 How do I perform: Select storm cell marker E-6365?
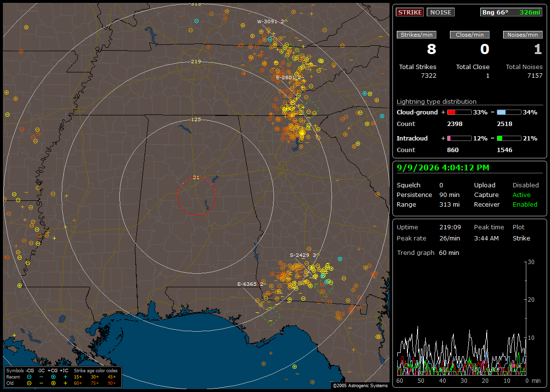point(250,284)
